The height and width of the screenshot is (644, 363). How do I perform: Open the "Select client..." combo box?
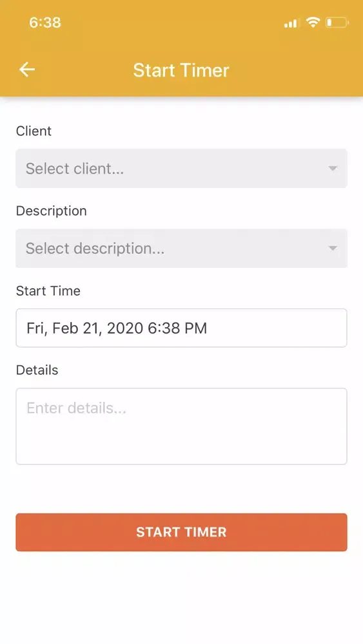(x=181, y=168)
